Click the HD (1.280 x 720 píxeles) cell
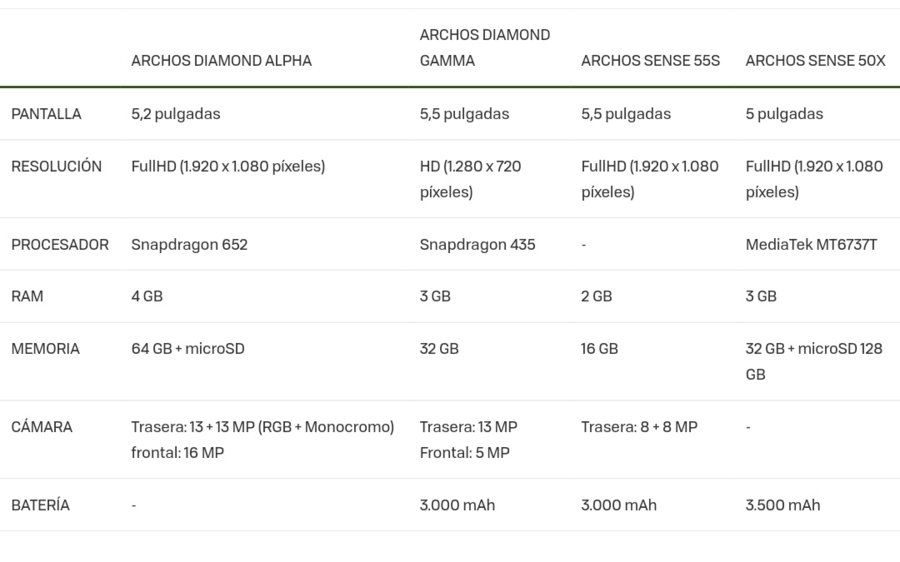900x562 pixels. [470, 179]
